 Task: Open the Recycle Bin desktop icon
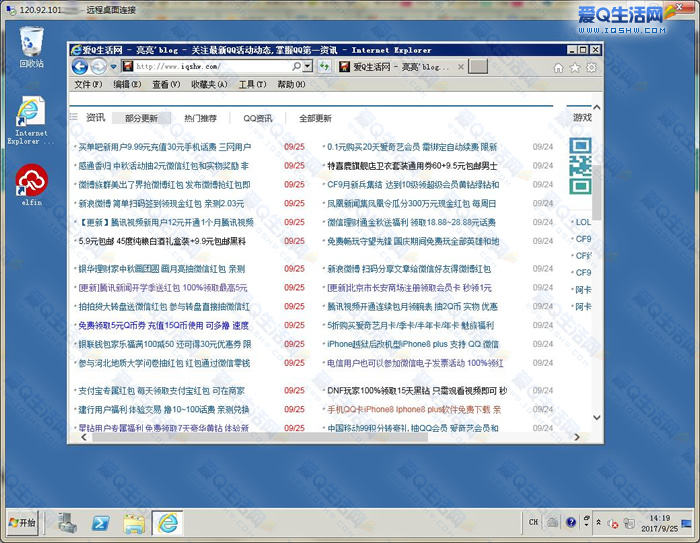tap(32, 46)
